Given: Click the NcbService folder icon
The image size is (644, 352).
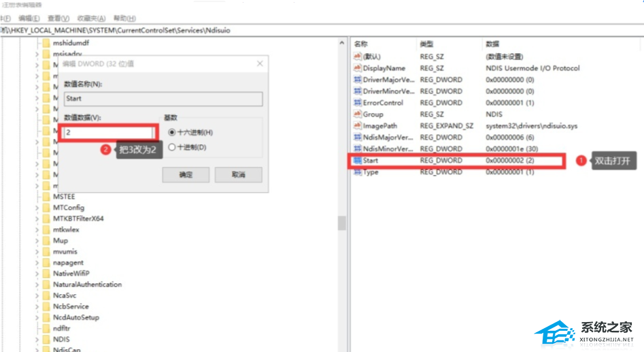Looking at the screenshot, I should [x=46, y=306].
